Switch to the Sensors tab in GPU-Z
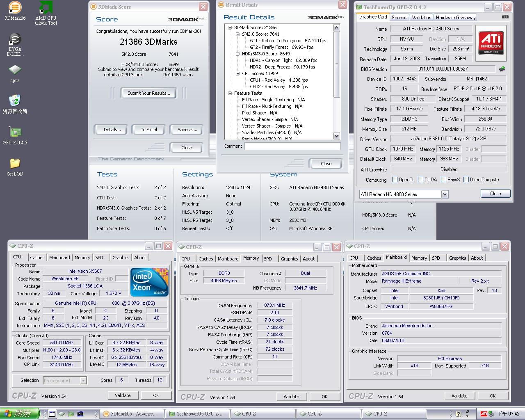This screenshot has width=525, height=420. [399, 17]
